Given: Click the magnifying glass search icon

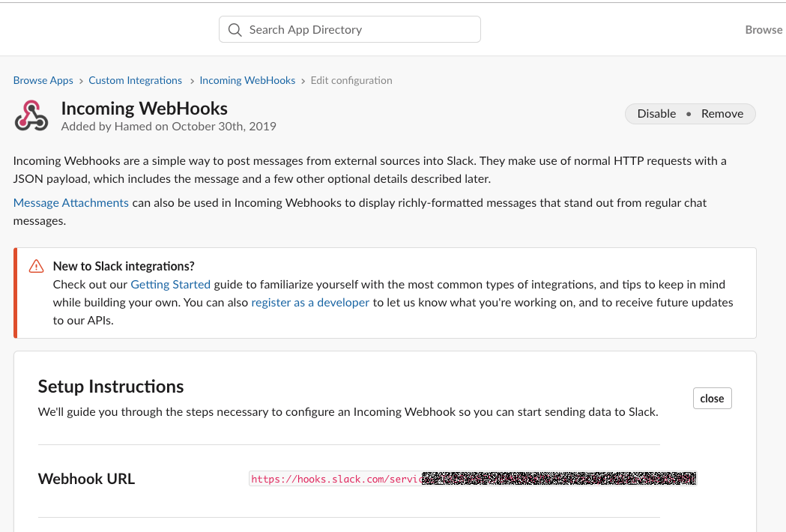Looking at the screenshot, I should [235, 29].
